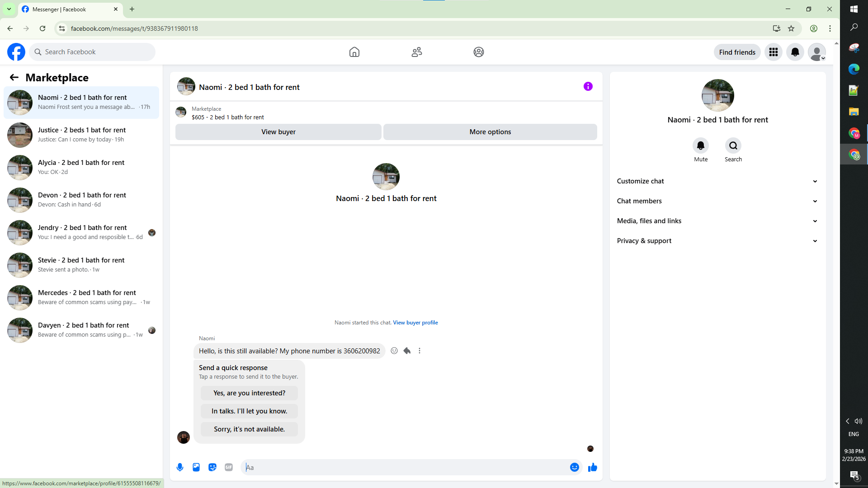This screenshot has width=868, height=488.
Task: Open the GIF picker icon
Action: 229,467
